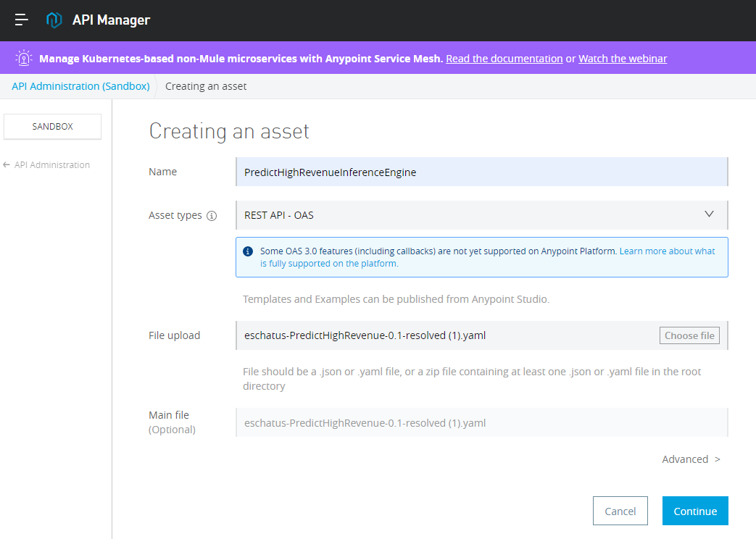Viewport: 756px width, 539px height.
Task: Open Learn more about what is supported link
Action: tap(667, 251)
